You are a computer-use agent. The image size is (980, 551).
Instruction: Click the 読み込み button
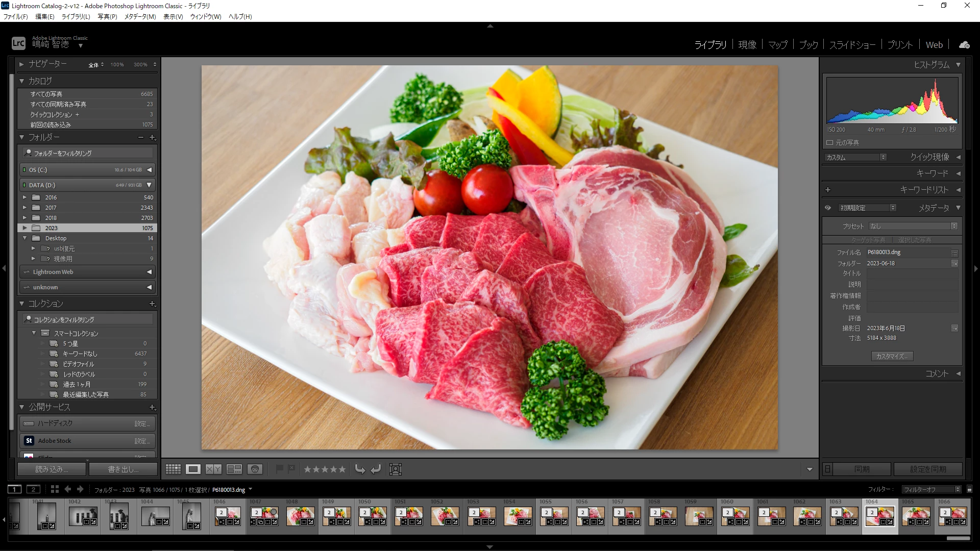point(52,469)
